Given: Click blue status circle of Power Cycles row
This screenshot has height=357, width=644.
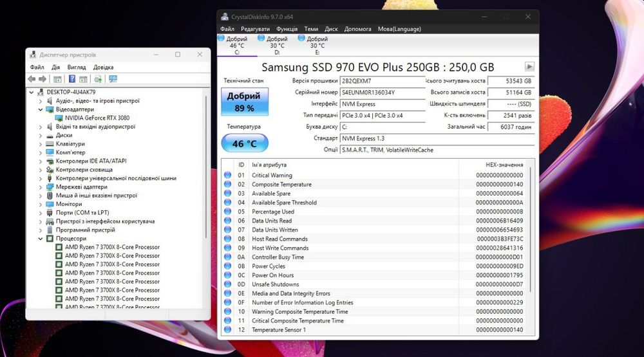Looking at the screenshot, I should pyautogui.click(x=227, y=266).
